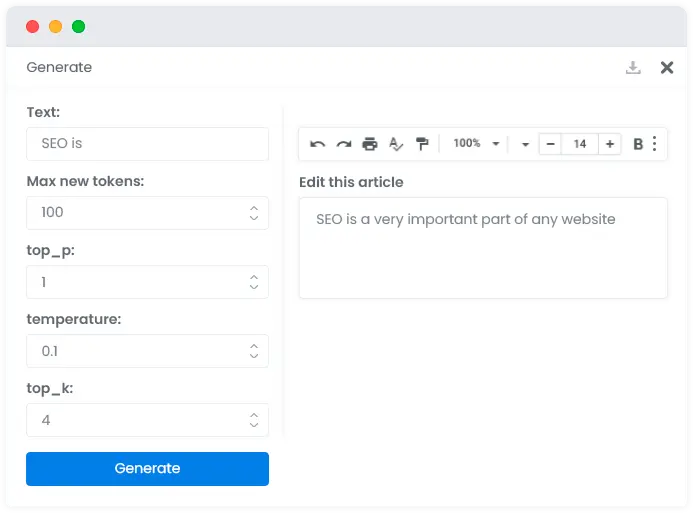Decrease top_p value with down arrow
This screenshot has height=513, width=693.
point(254,287)
